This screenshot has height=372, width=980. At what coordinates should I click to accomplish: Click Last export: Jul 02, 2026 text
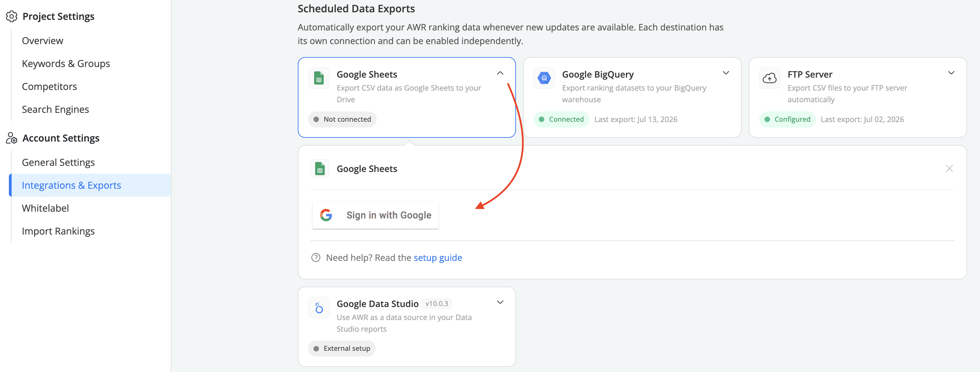(x=862, y=119)
